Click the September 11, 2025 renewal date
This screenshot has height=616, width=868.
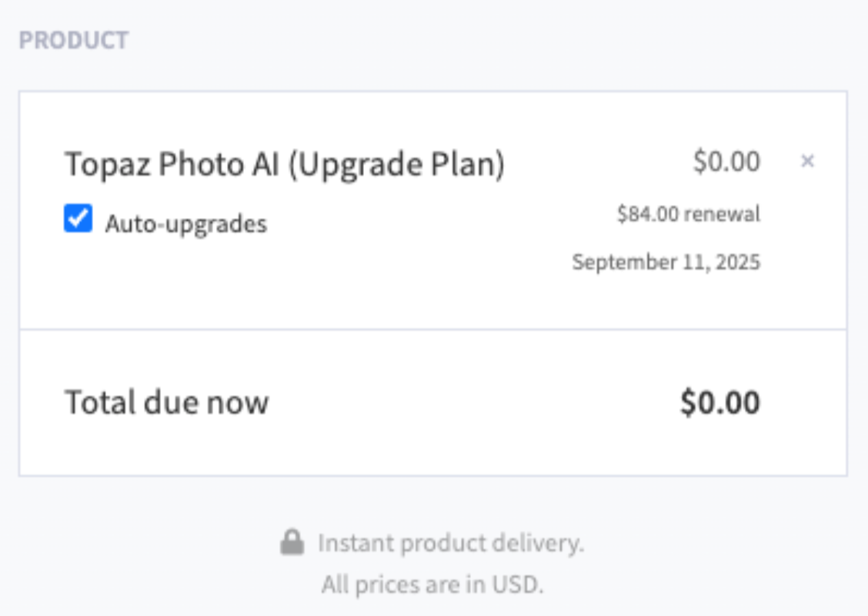[666, 262]
